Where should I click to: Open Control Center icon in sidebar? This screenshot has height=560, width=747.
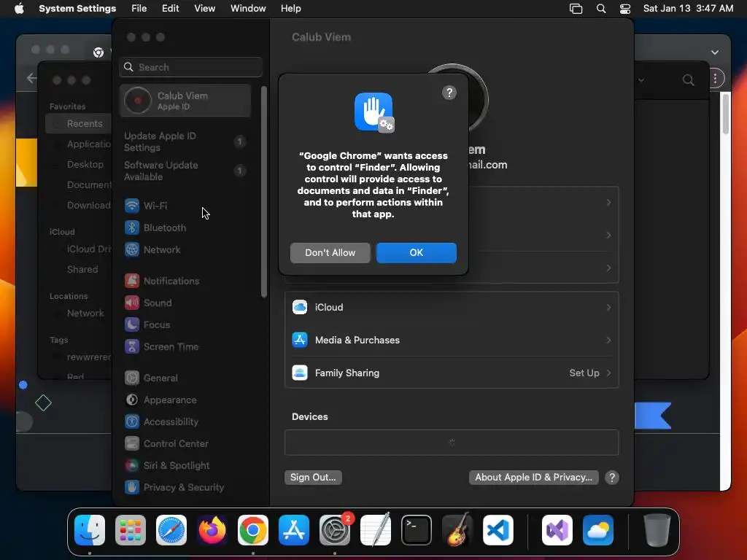(x=132, y=444)
